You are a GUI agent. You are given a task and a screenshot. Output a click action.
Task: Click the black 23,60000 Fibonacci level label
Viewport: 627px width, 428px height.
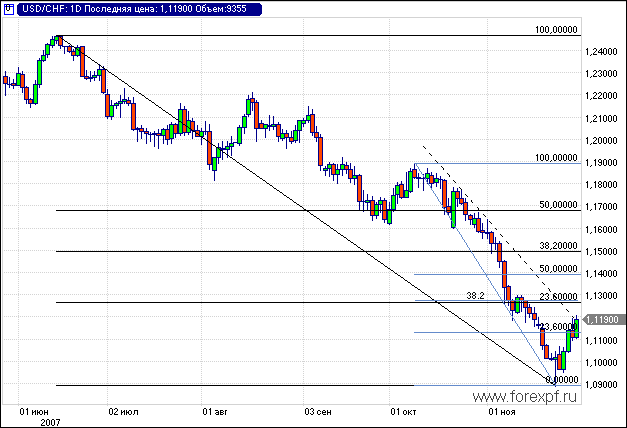558,296
